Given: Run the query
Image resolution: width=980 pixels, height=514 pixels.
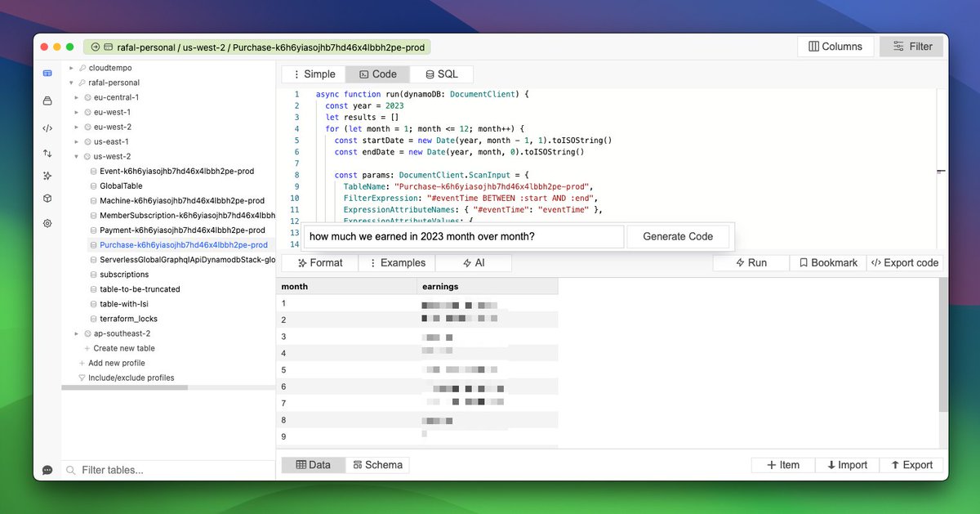Looking at the screenshot, I should 751,263.
